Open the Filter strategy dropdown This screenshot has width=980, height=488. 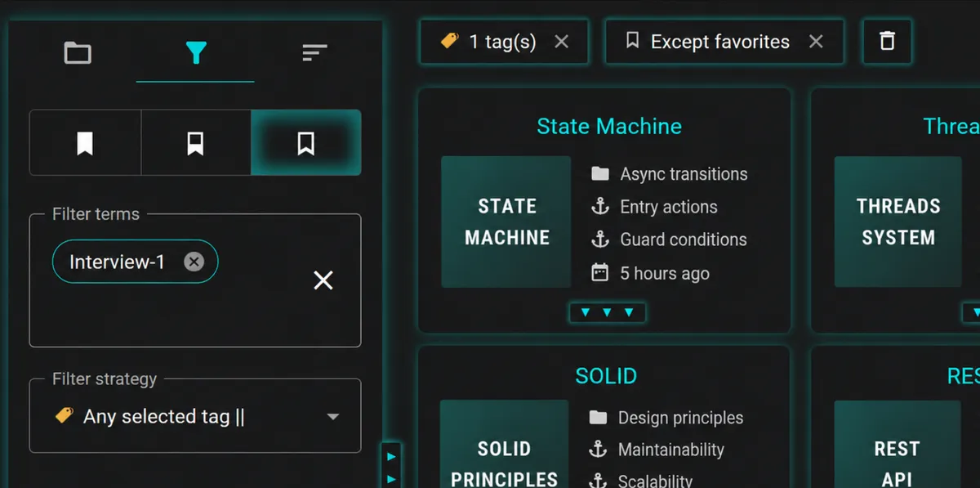coord(195,416)
